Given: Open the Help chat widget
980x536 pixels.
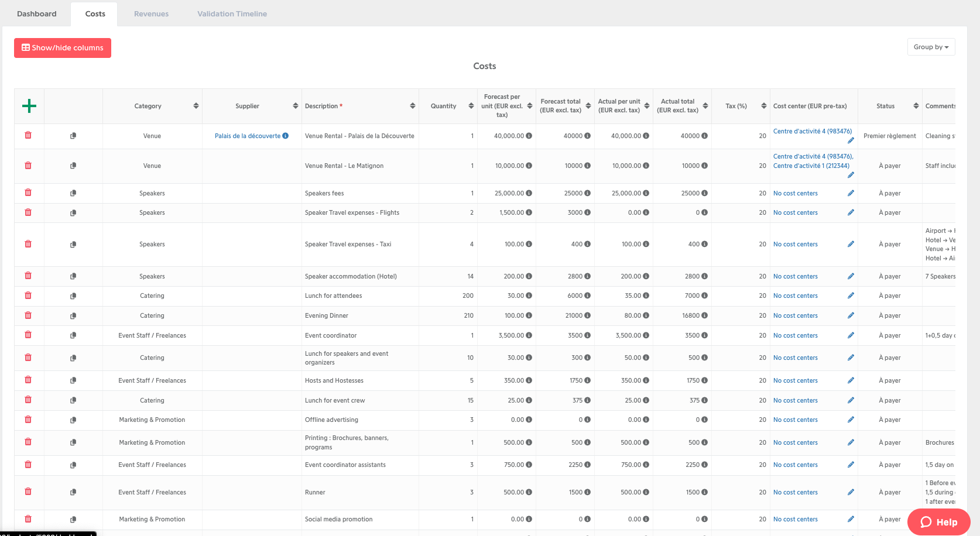Looking at the screenshot, I should [x=938, y=522].
